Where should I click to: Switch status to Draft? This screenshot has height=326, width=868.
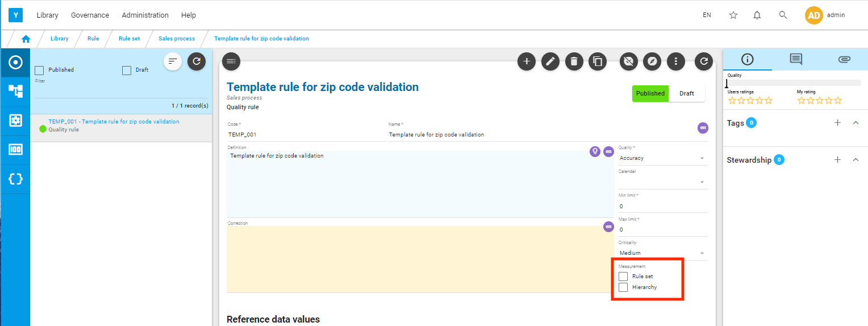tap(687, 93)
